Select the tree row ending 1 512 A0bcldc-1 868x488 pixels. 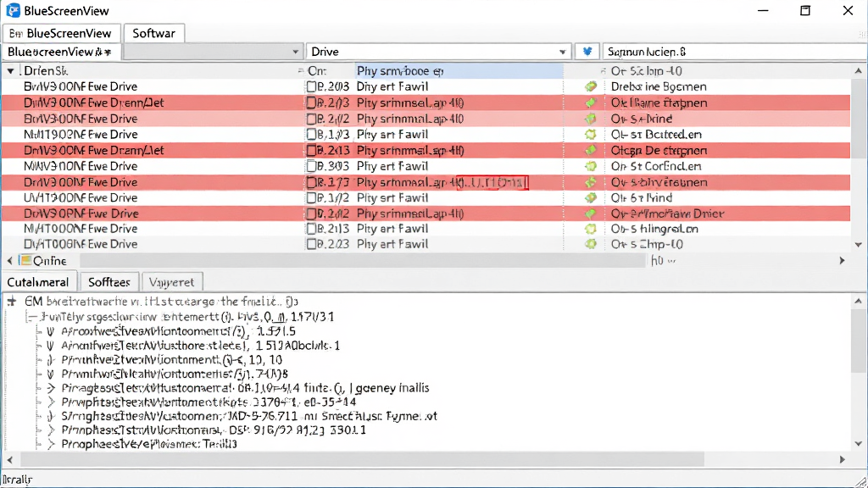200,346
